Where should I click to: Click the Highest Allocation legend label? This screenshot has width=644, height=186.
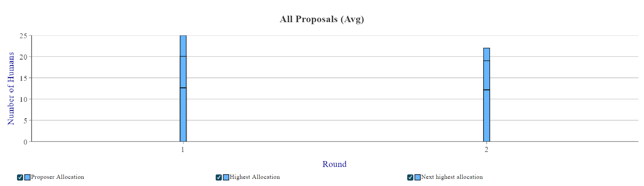point(255,177)
